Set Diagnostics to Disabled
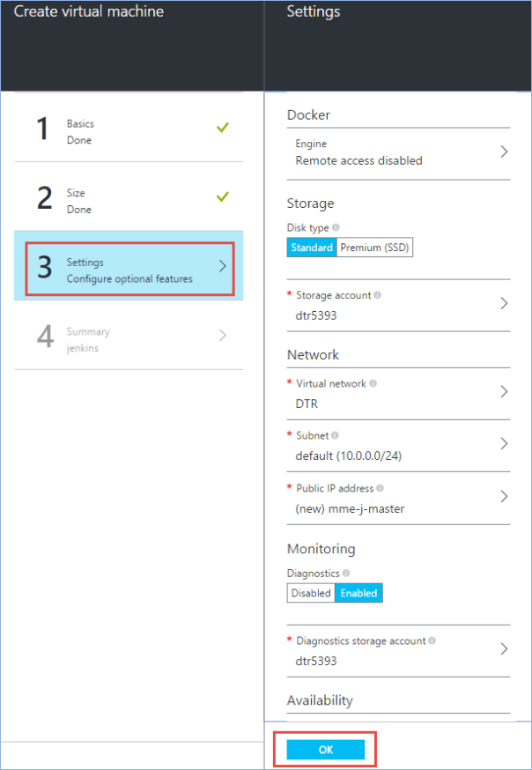This screenshot has width=532, height=770. coord(311,593)
